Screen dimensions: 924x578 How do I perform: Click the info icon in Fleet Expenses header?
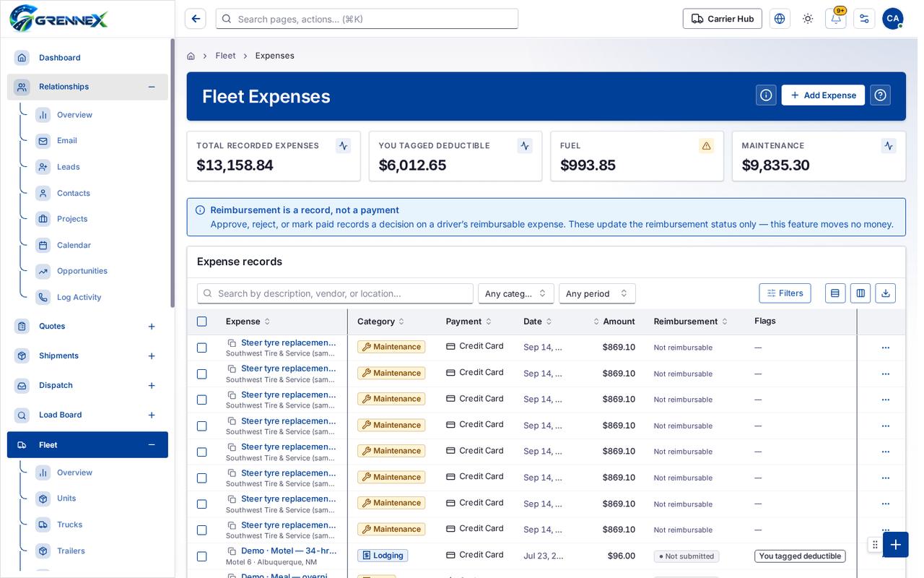[766, 95]
